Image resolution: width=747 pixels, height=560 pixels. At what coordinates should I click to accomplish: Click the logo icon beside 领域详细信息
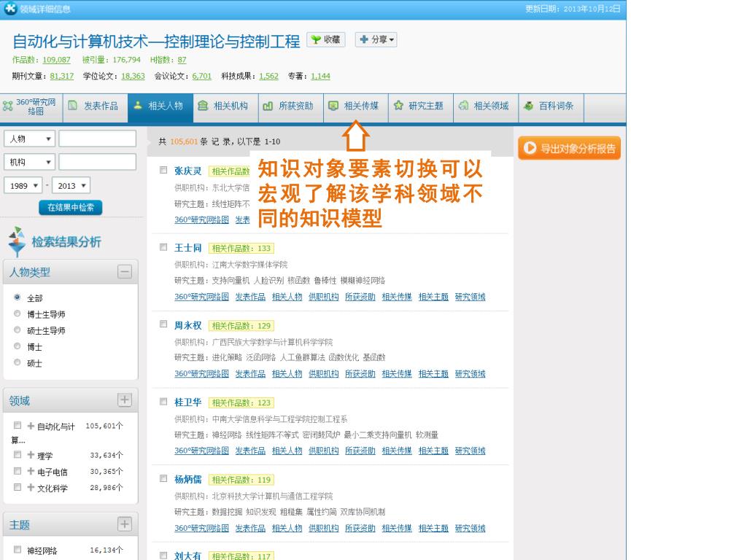click(10, 8)
